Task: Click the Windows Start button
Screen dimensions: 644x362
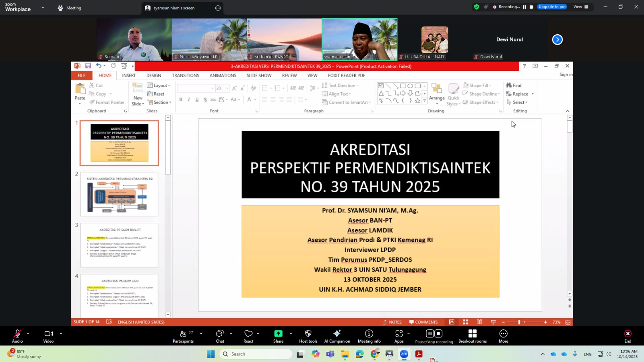Action: coord(211,354)
